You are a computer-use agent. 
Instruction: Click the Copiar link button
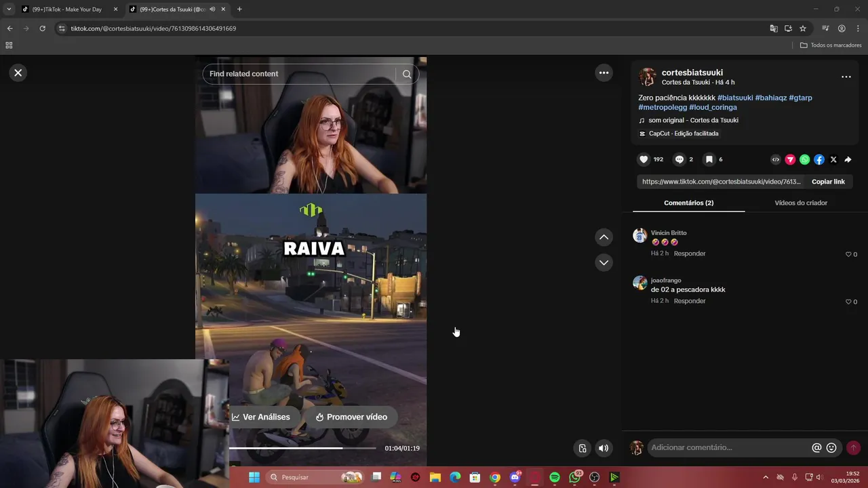pyautogui.click(x=828, y=182)
